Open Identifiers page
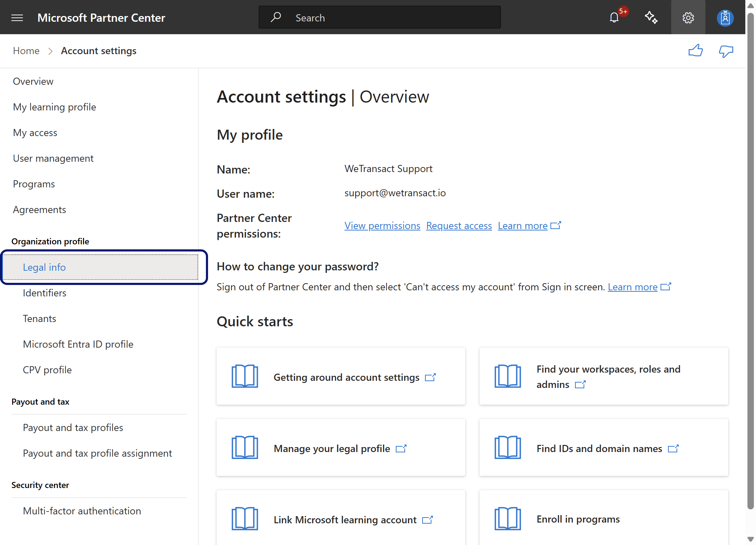This screenshot has height=545, width=756. tap(45, 293)
